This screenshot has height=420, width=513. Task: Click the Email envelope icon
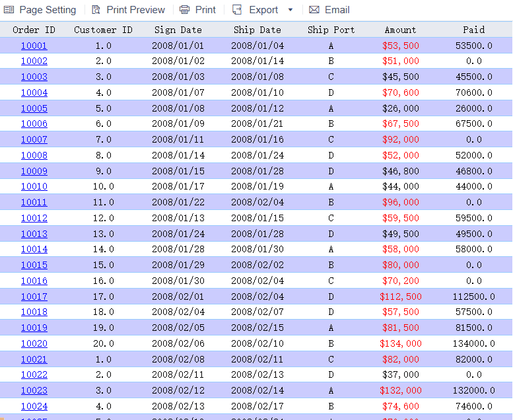pos(314,10)
